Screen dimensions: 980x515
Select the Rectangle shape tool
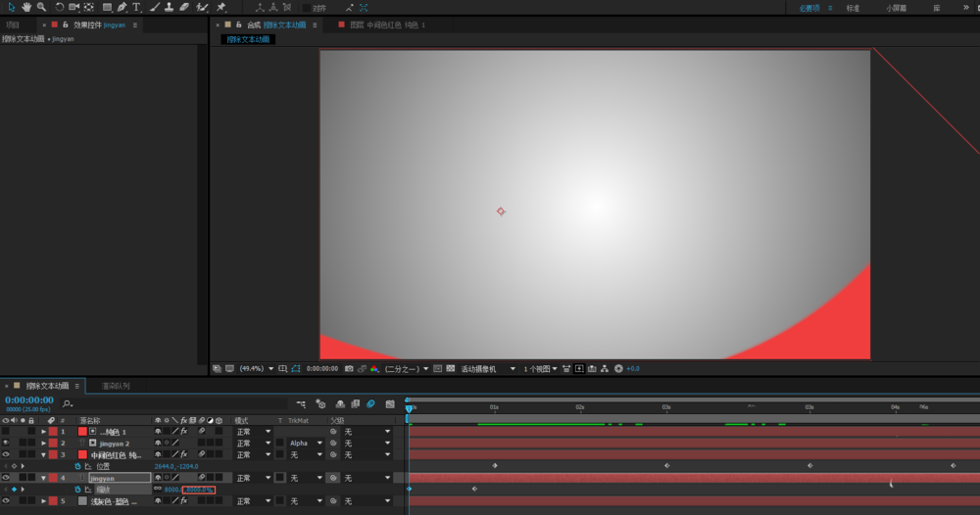(107, 8)
